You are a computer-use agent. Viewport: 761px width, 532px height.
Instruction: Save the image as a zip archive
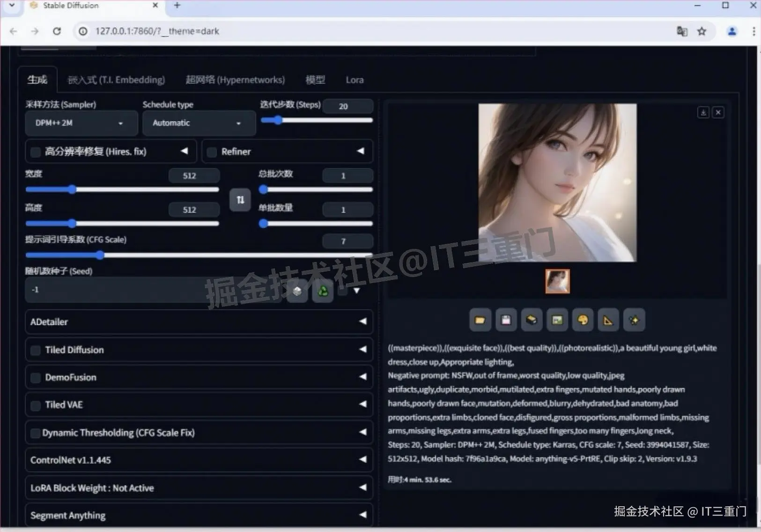coord(532,320)
